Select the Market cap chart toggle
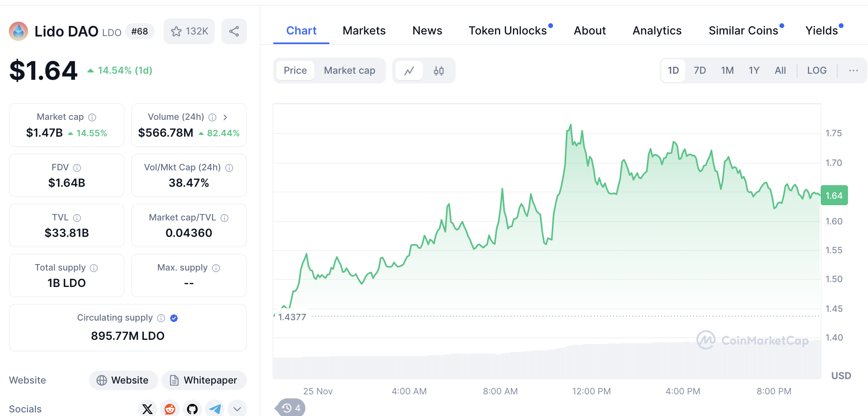Viewport: 868px width, 416px height. tap(349, 71)
